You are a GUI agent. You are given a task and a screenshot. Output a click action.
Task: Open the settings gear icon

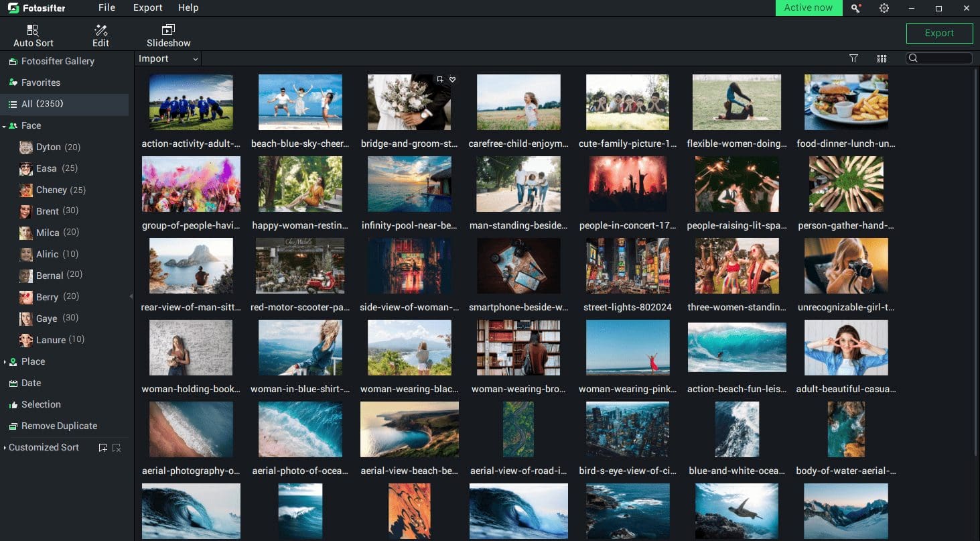click(x=884, y=8)
